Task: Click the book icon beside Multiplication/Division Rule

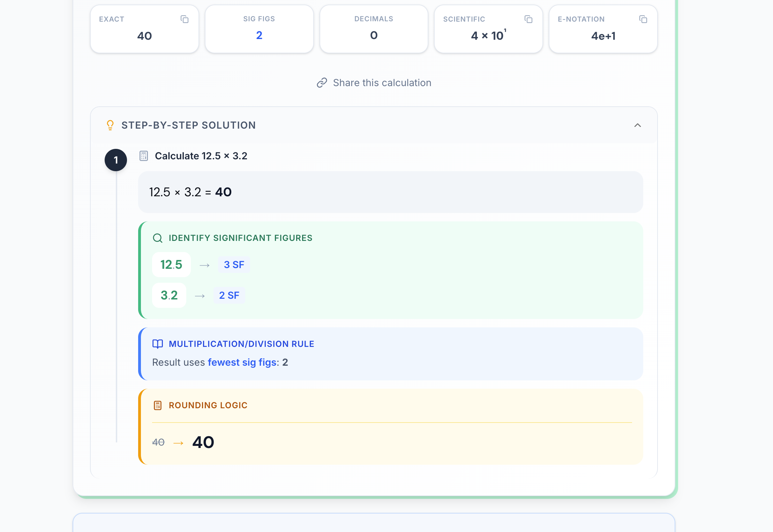Action: tap(158, 344)
